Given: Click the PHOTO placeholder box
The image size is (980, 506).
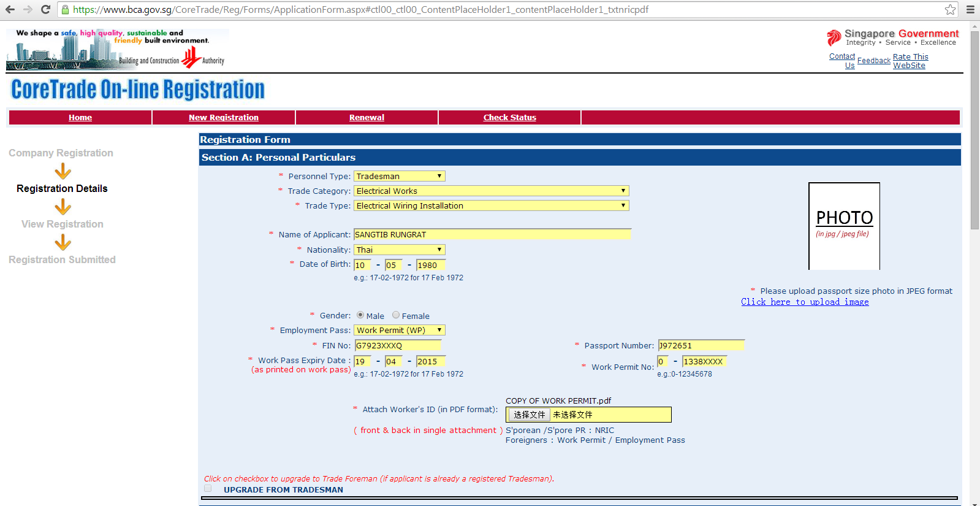Looking at the screenshot, I should pos(844,226).
